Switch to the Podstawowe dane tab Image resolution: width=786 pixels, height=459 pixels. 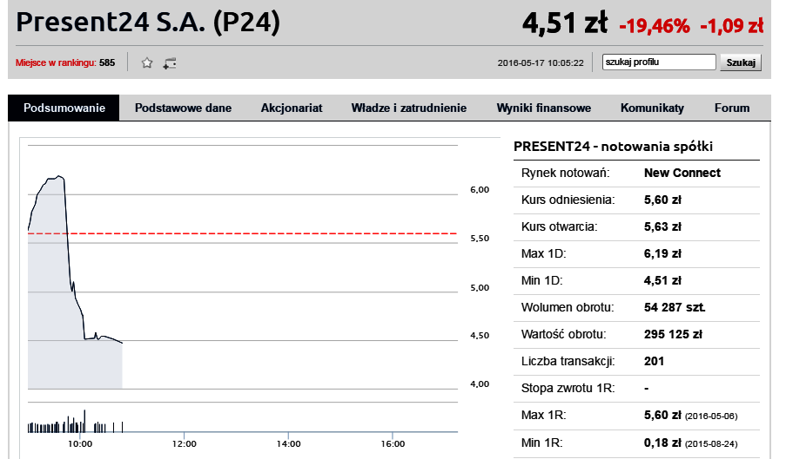[183, 108]
